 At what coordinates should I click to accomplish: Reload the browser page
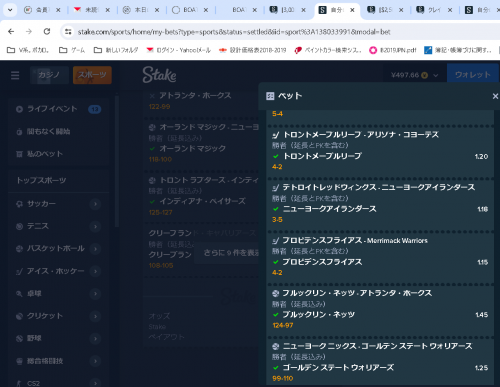pos(47,32)
